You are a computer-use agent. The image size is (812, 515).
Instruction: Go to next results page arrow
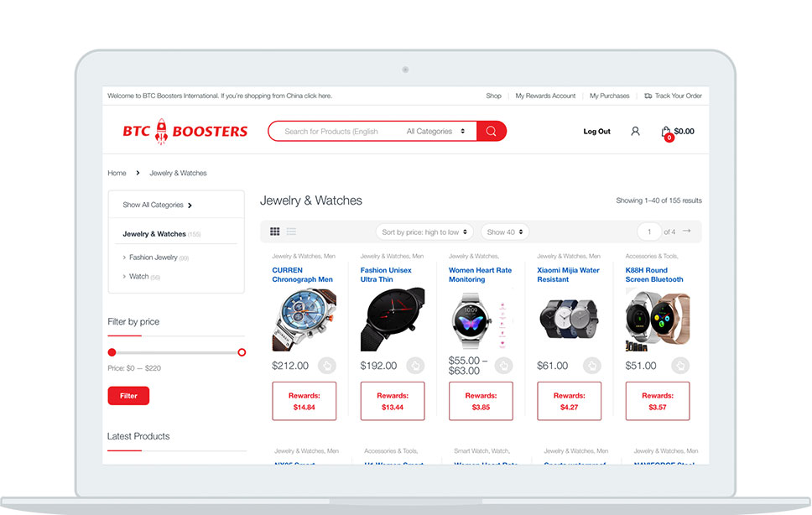687,231
